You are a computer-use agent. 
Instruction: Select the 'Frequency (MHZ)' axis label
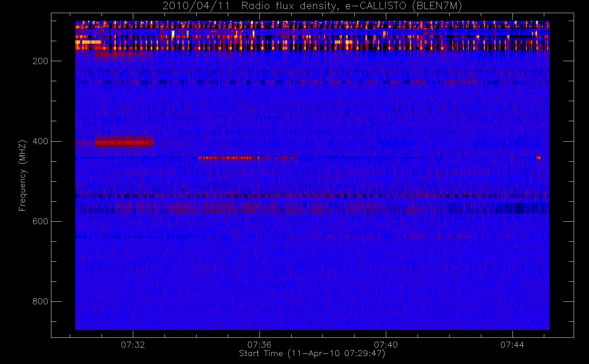click(x=23, y=175)
